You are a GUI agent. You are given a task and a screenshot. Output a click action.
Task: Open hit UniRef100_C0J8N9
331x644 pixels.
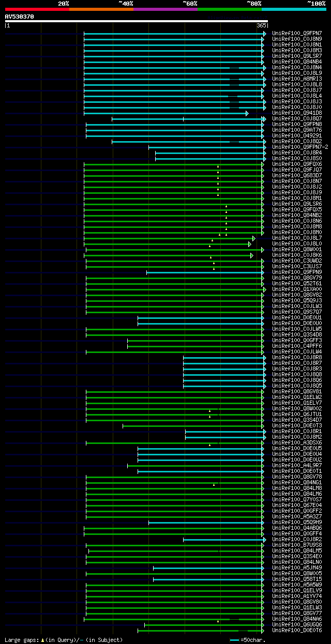297,39
